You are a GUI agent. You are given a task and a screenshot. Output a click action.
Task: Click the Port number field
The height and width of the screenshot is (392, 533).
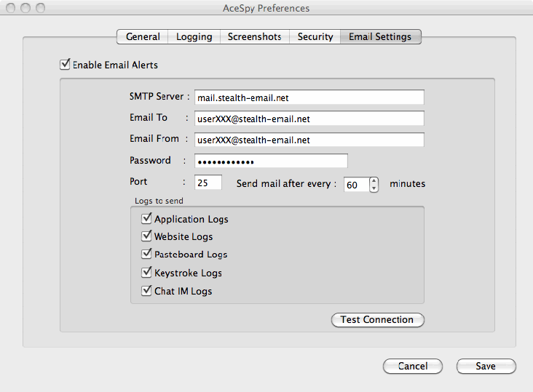pos(208,183)
